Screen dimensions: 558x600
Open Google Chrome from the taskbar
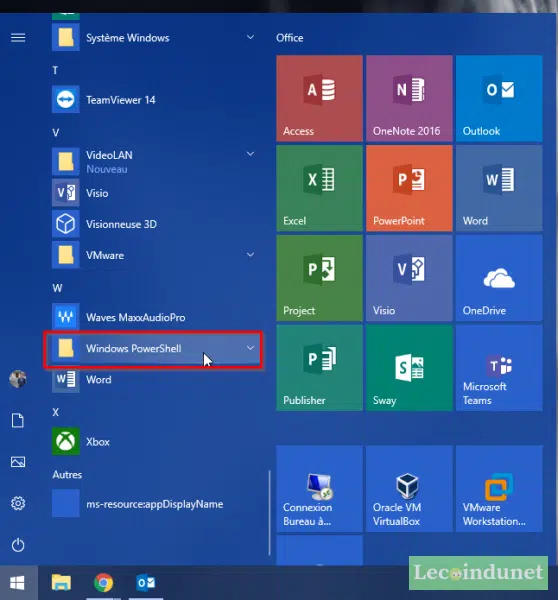[x=103, y=583]
